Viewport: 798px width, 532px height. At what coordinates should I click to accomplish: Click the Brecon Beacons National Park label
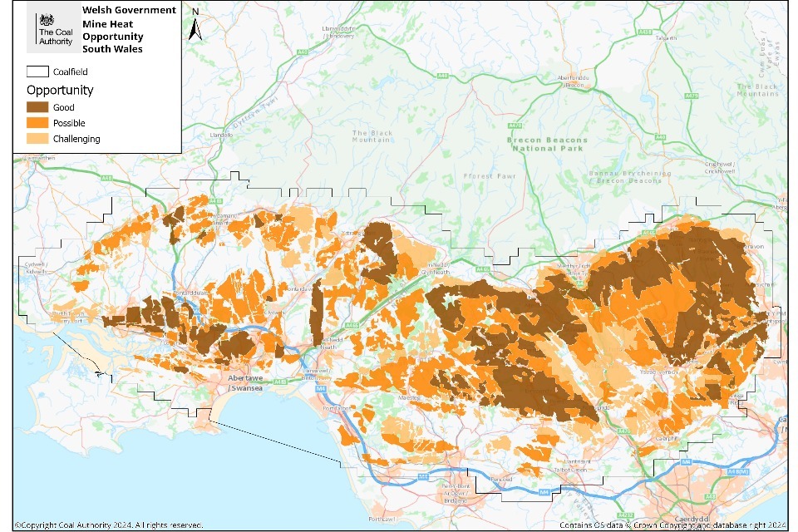547,144
